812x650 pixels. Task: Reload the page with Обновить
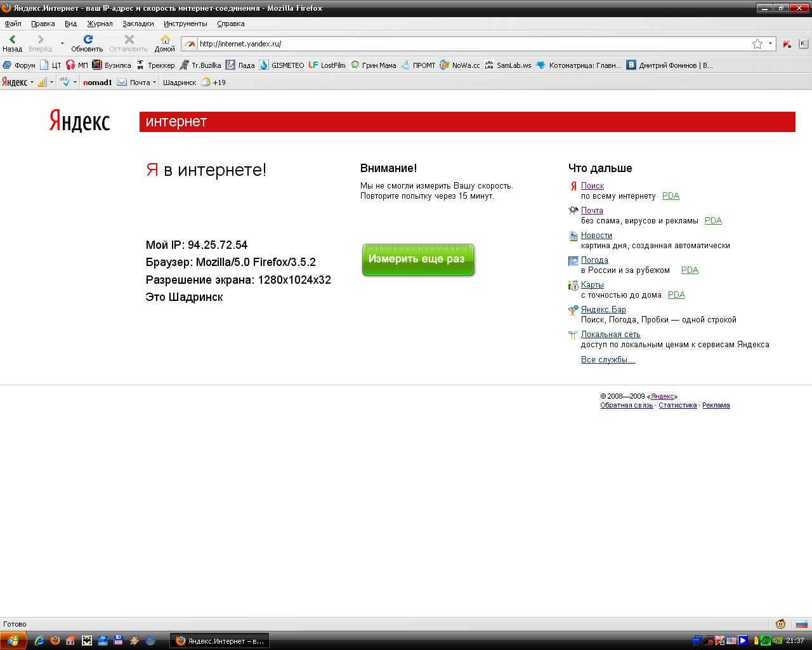[x=87, y=43]
